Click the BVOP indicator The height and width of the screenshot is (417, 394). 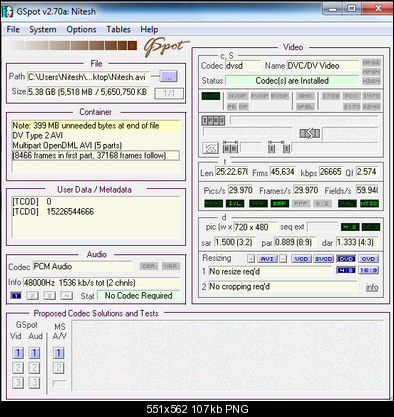[279, 96]
